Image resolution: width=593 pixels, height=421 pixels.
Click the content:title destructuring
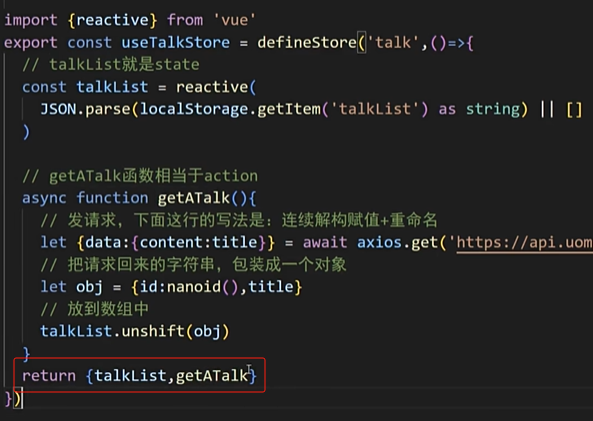tap(199, 242)
